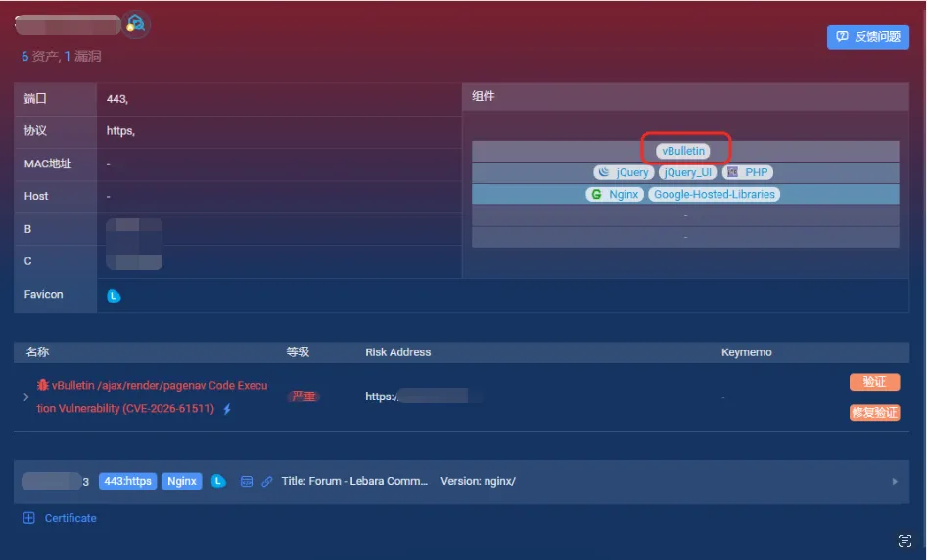Click the speech bubble icon in feedback button
Viewport: 927px width, 560px height.
[842, 36]
